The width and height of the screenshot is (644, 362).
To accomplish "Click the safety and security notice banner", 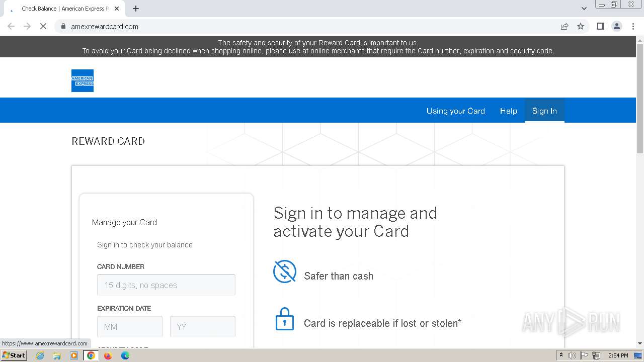I will tap(318, 47).
